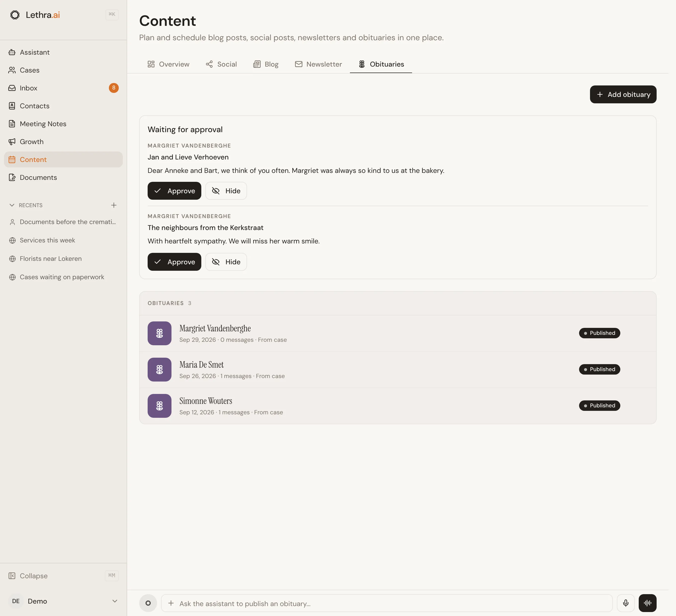Click Maria De Smet's purple flower icon
Screen dimensions: 676x616
160,369
